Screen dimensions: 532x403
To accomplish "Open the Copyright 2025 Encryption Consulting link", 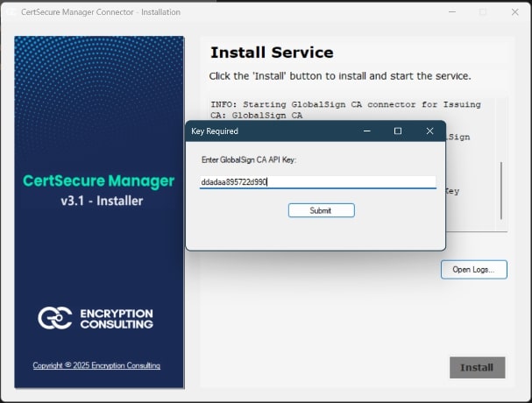I will [x=96, y=365].
